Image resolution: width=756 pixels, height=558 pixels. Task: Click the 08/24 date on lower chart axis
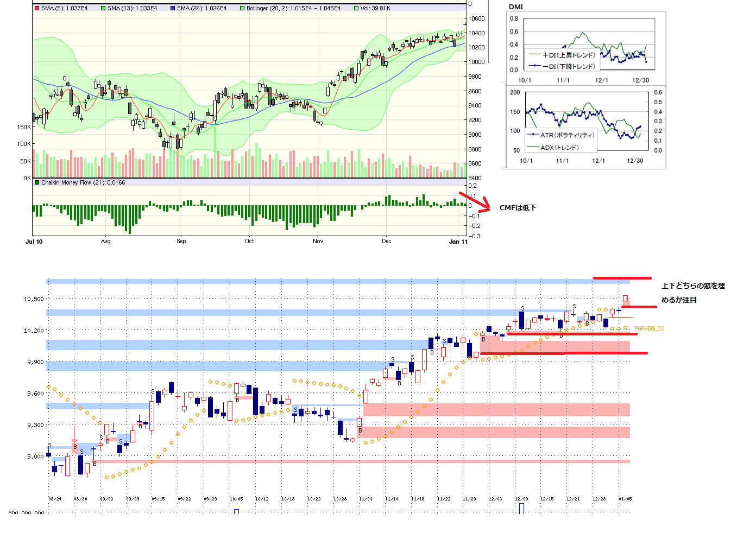coord(55,499)
